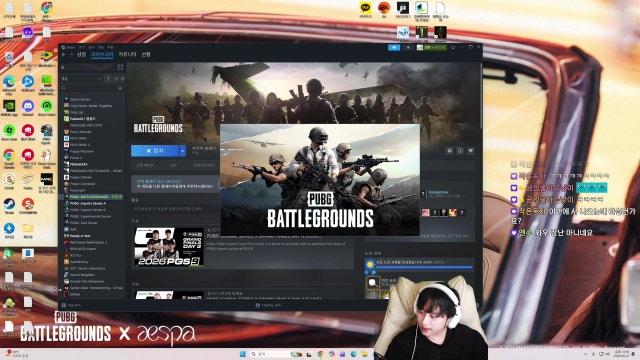Click the game info icon
640x360 pixels.
(x=460, y=151)
